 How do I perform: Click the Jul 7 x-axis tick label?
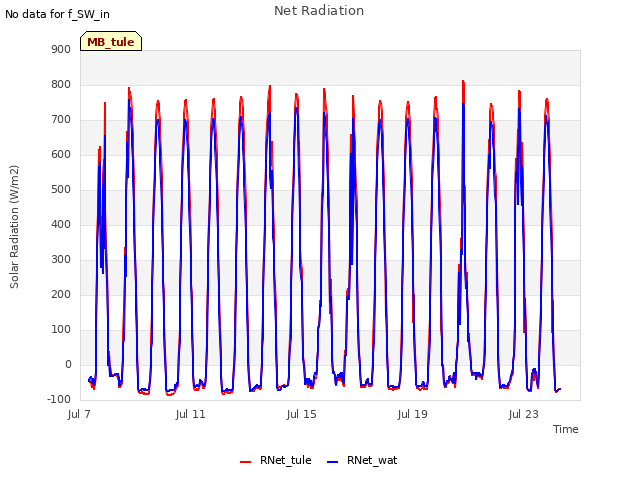pyautogui.click(x=79, y=414)
